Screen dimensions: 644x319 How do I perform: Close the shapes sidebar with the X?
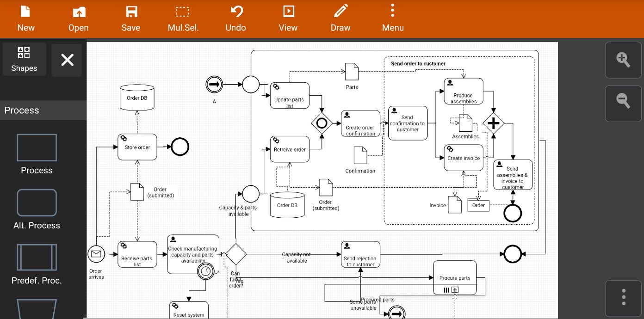click(x=67, y=60)
